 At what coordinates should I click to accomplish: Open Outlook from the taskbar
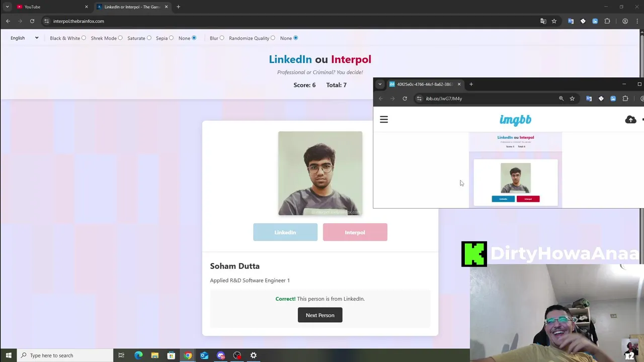pos(204,355)
